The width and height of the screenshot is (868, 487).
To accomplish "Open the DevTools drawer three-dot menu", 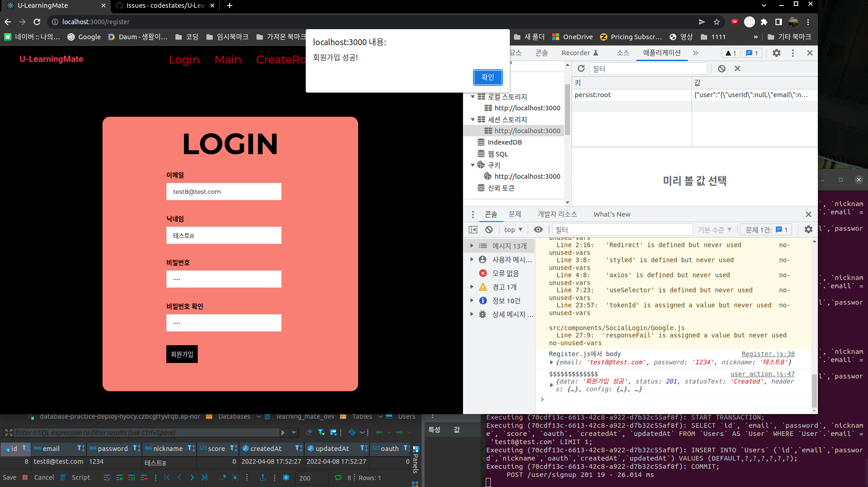I will coord(473,214).
